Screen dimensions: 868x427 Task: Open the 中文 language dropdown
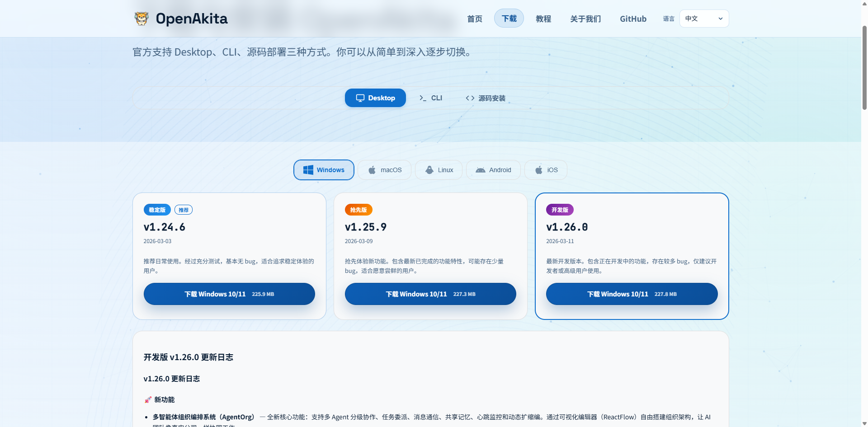704,19
